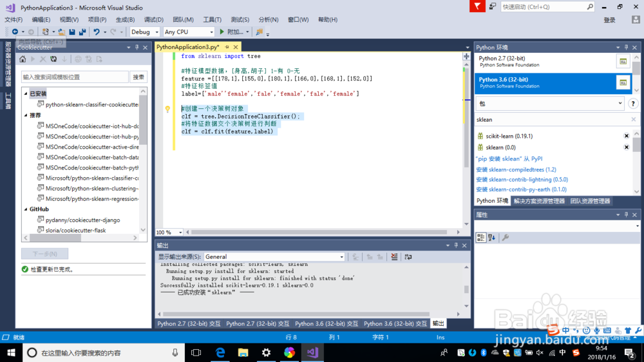Select pydanny/cookiecutter-django template
Image resolution: width=644 pixels, height=362 pixels.
pos(82,220)
